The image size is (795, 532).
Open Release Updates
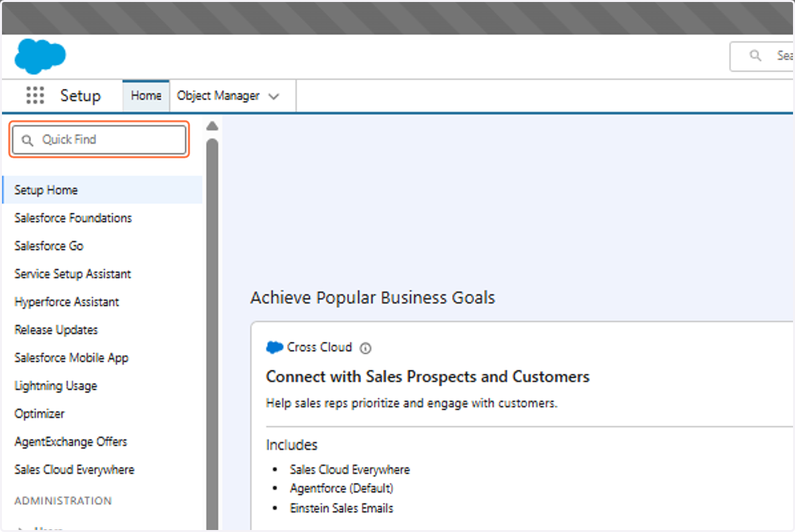tap(56, 329)
